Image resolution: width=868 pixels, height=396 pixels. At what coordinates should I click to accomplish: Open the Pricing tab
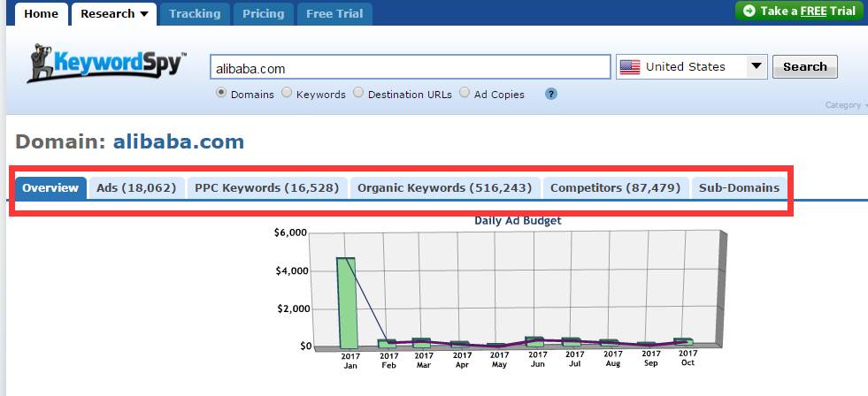(263, 14)
